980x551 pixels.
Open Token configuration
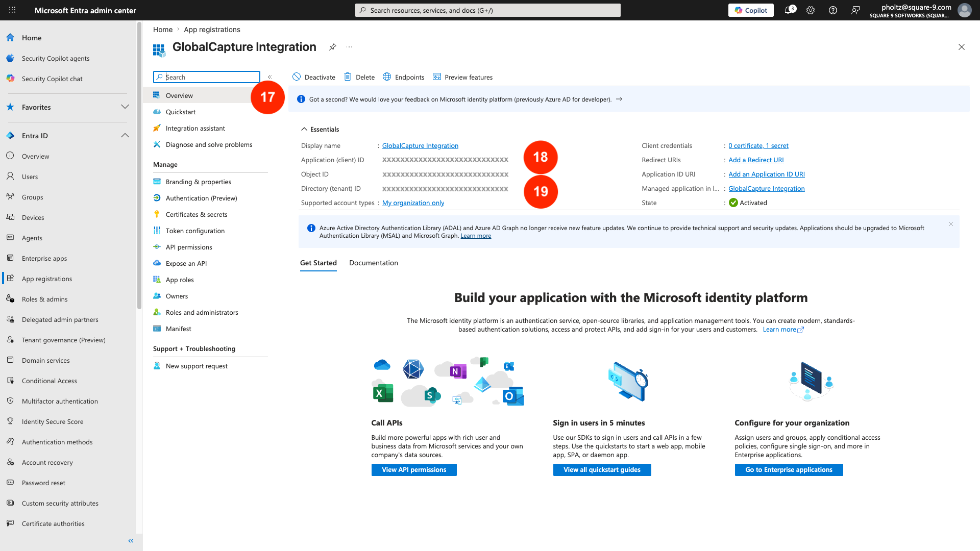[x=195, y=231]
